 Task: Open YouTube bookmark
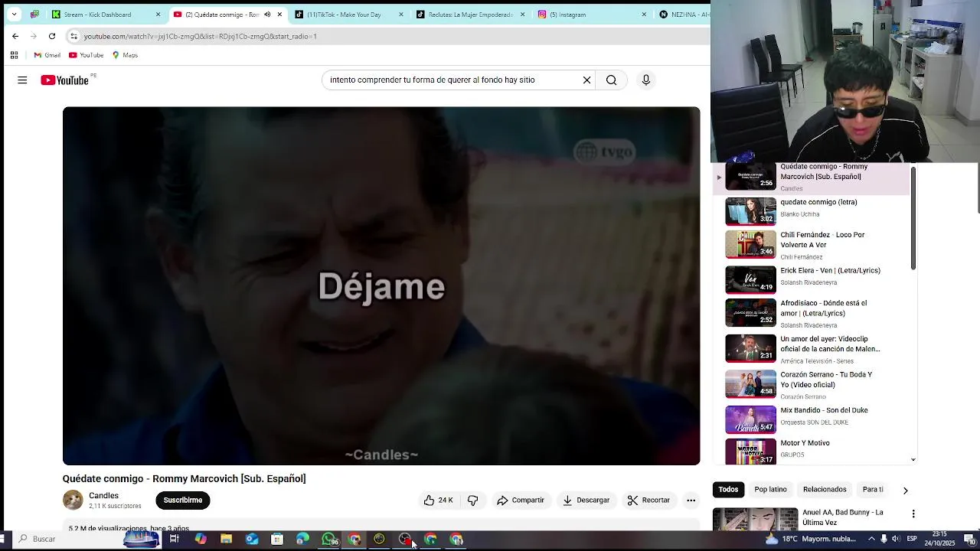pos(87,55)
